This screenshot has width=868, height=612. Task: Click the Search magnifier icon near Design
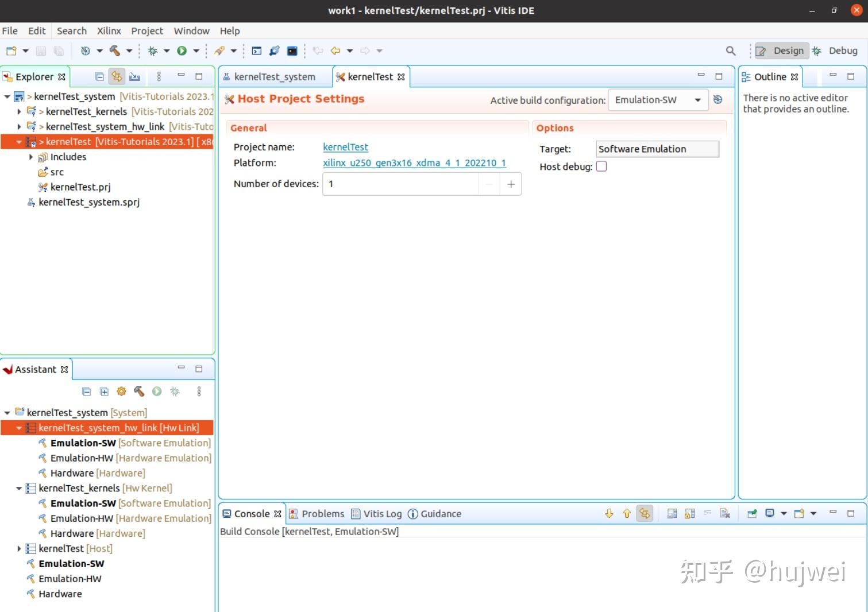pyautogui.click(x=730, y=51)
